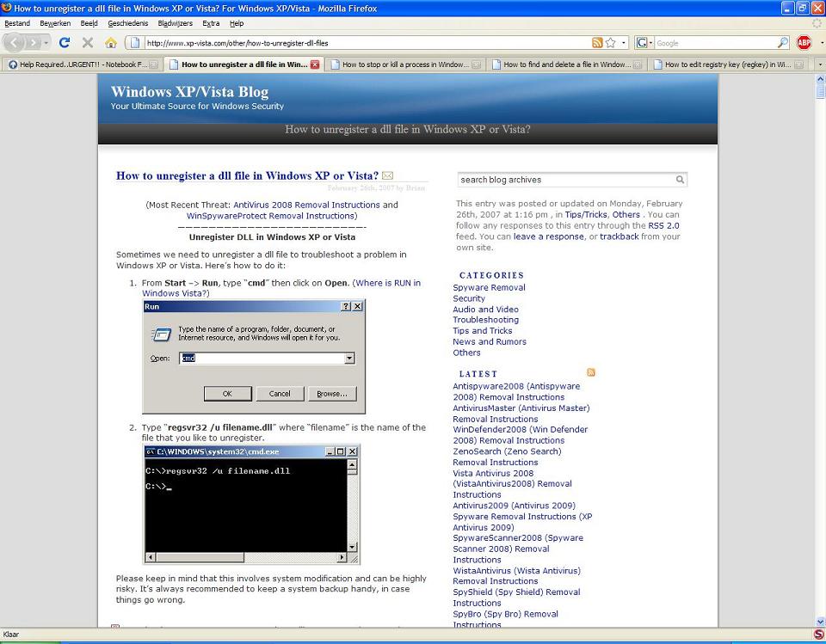The width and height of the screenshot is (826, 644).
Task: Open the Help menu
Action: (237, 23)
